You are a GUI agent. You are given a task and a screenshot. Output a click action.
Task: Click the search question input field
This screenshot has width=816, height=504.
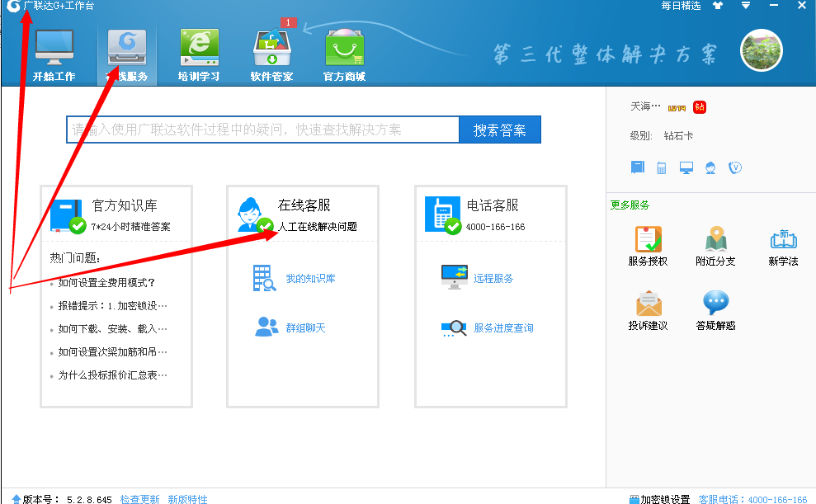263,130
